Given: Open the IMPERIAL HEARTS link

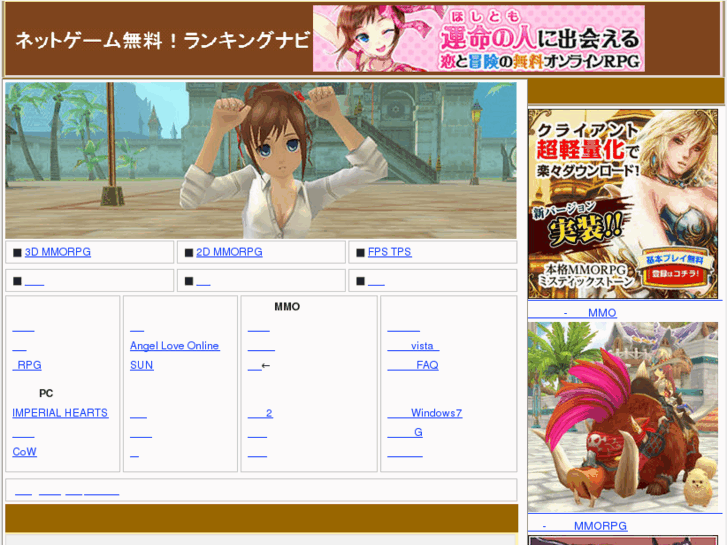Looking at the screenshot, I should tap(60, 413).
